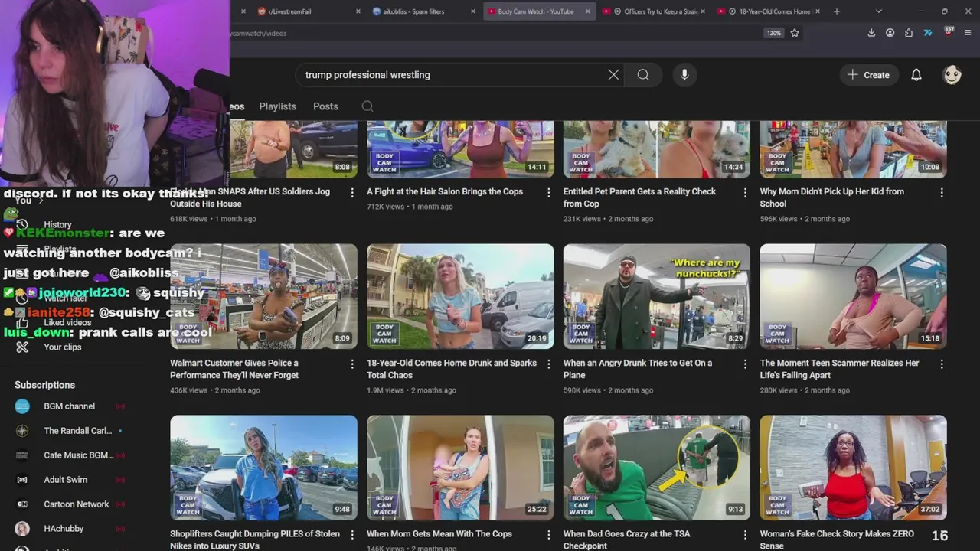Screen dimensions: 980x551
Task: Click the extension badge showing 157
Action: (x=949, y=32)
